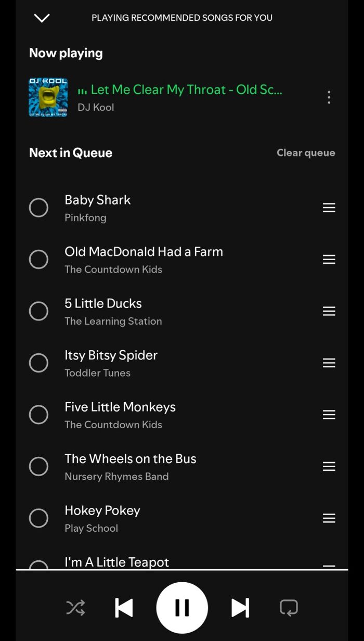
Task: Tap the shuffle icon
Action: tap(75, 607)
